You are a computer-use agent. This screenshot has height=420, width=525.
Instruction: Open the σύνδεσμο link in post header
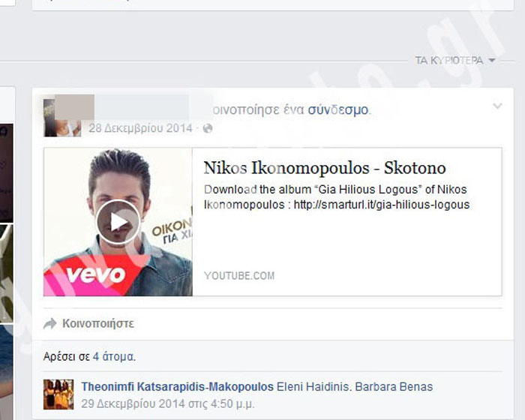coord(337,109)
